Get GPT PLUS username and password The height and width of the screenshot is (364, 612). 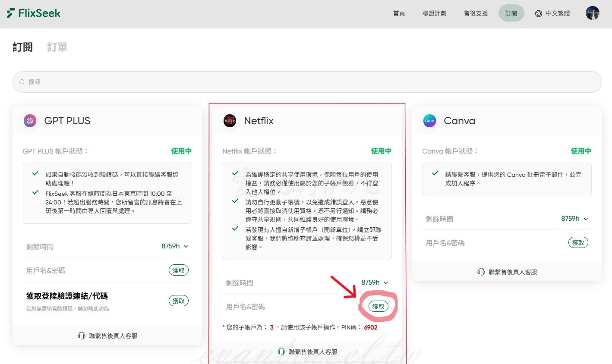point(179,270)
